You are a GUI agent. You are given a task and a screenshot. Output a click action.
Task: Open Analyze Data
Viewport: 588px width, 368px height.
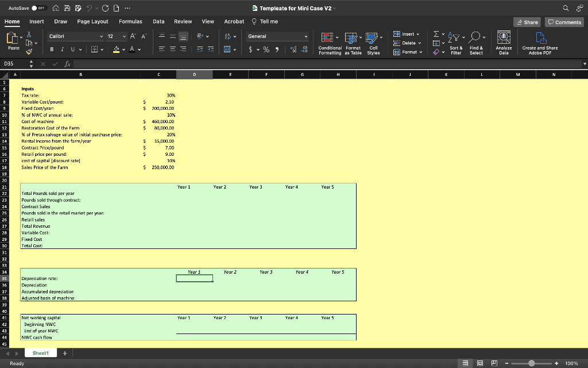coord(503,43)
